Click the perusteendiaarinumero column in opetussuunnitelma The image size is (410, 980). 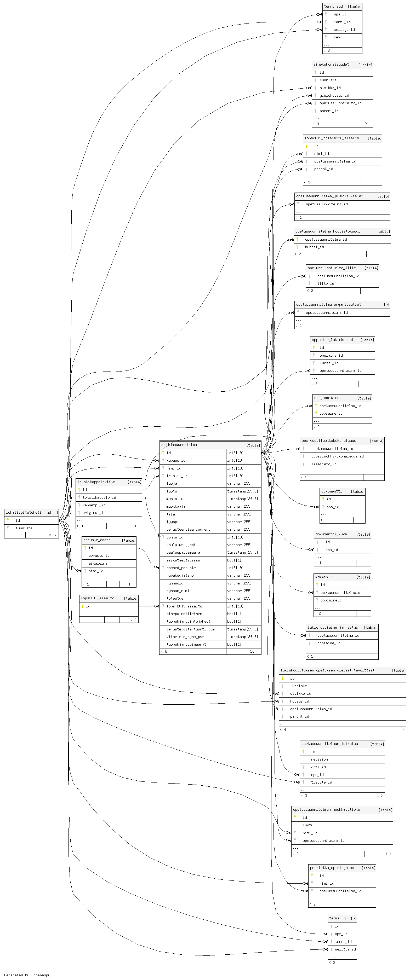[210, 530]
